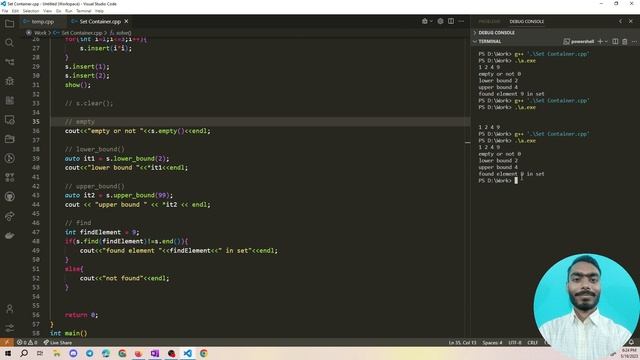Click the Task View taskbar icon
The width and height of the screenshot is (640, 360).
point(40,353)
